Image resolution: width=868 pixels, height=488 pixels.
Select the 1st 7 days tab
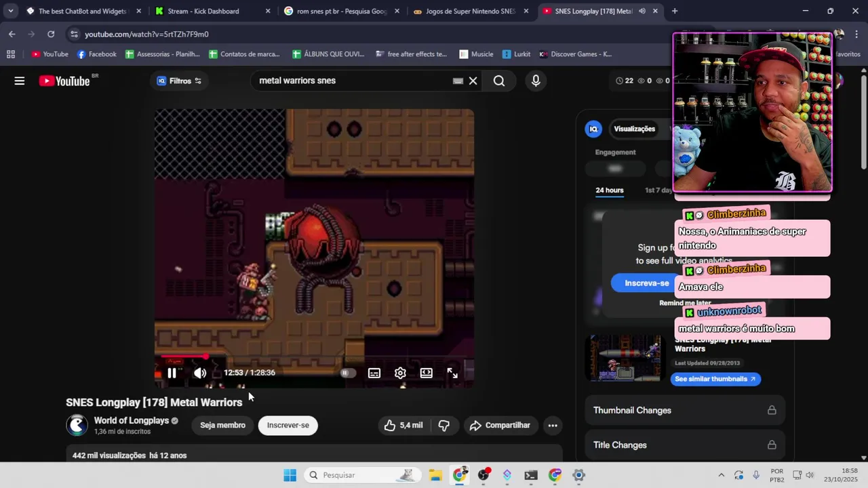pos(658,190)
